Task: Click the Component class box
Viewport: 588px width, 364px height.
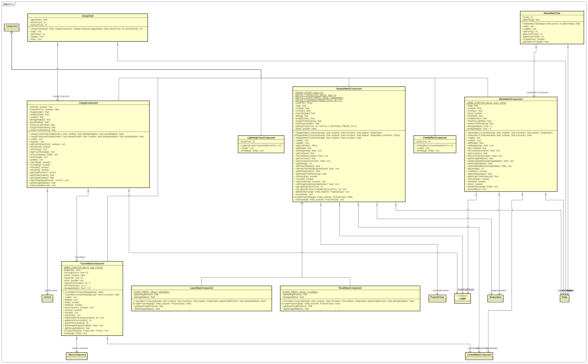Action: coord(12,27)
